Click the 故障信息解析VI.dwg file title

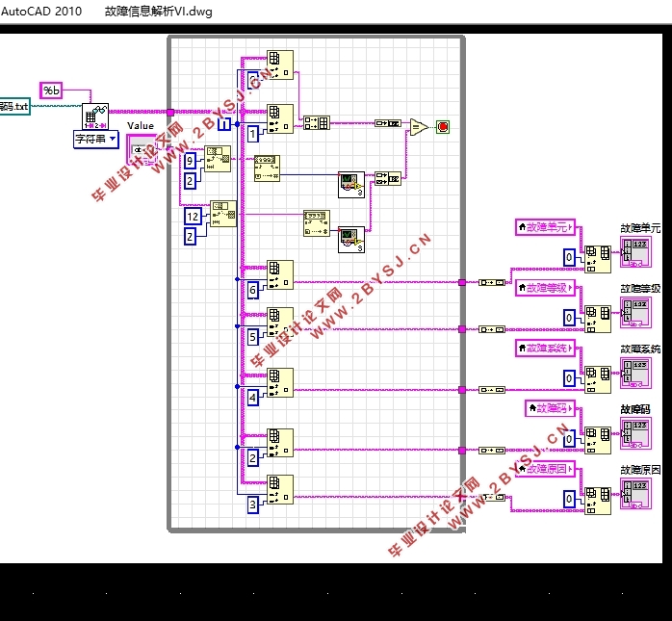click(159, 12)
